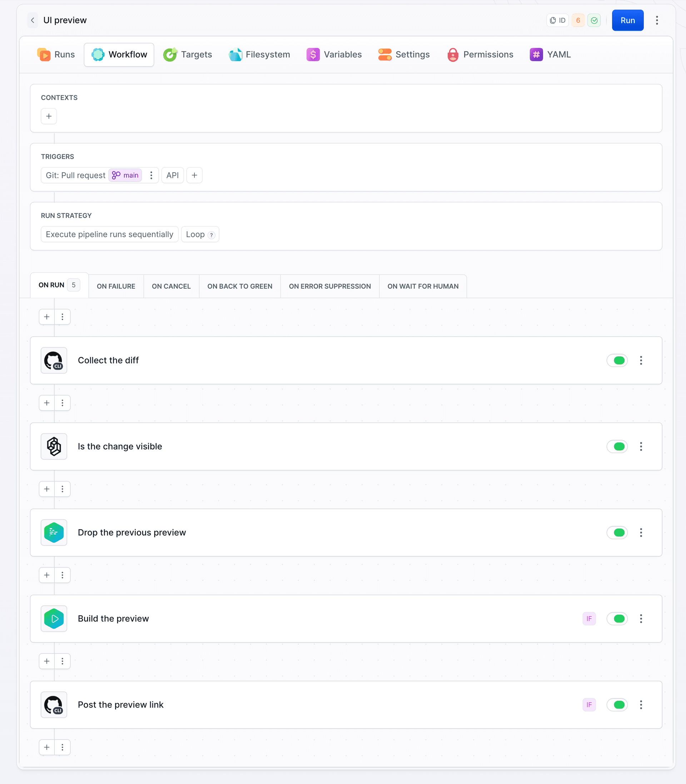Open the options menu below Collect the diff
Viewport: 686px width, 784px height.
[x=63, y=403]
